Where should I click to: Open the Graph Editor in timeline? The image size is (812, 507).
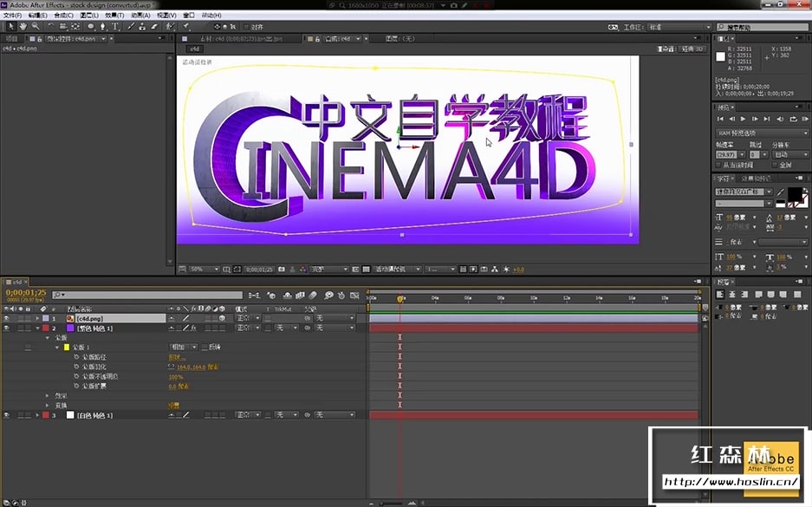[354, 296]
